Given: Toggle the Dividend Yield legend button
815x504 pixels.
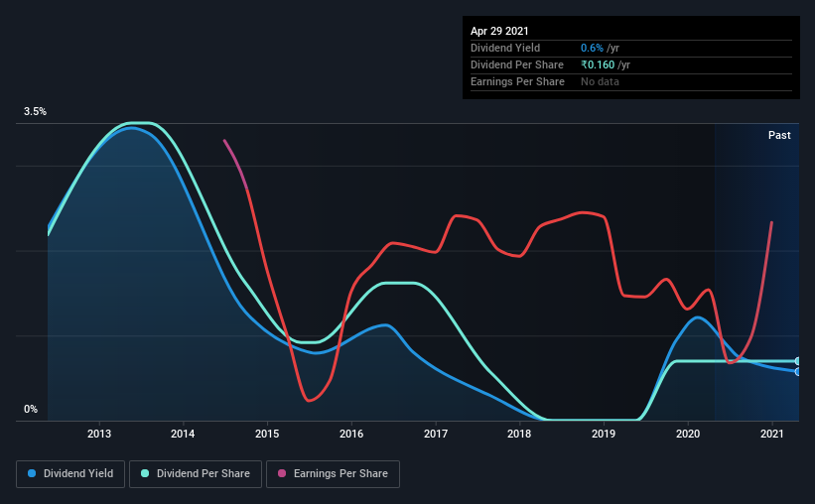Looking at the screenshot, I should pyautogui.click(x=70, y=474).
